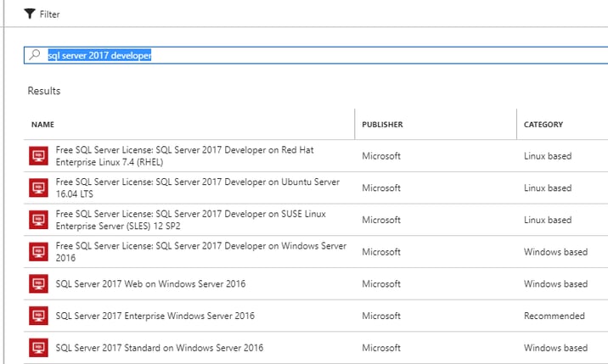Sort results by the CATEGORY column header
Screen dimensions: 608x364
point(543,125)
